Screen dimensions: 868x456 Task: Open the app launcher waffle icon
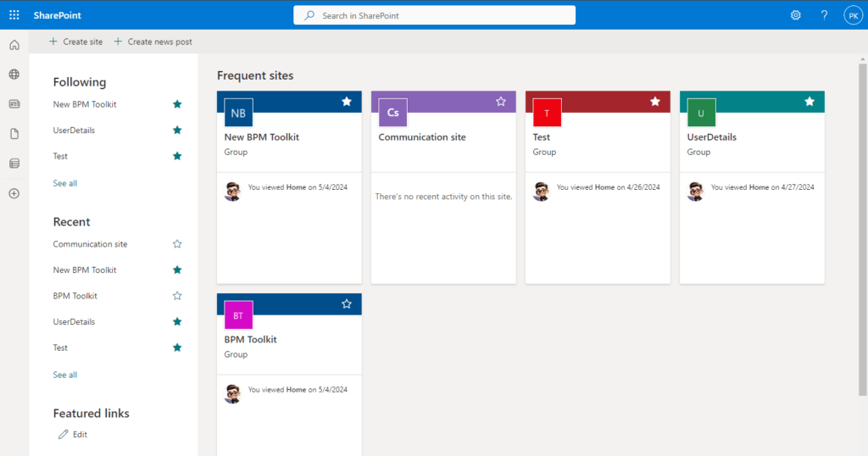(14, 15)
